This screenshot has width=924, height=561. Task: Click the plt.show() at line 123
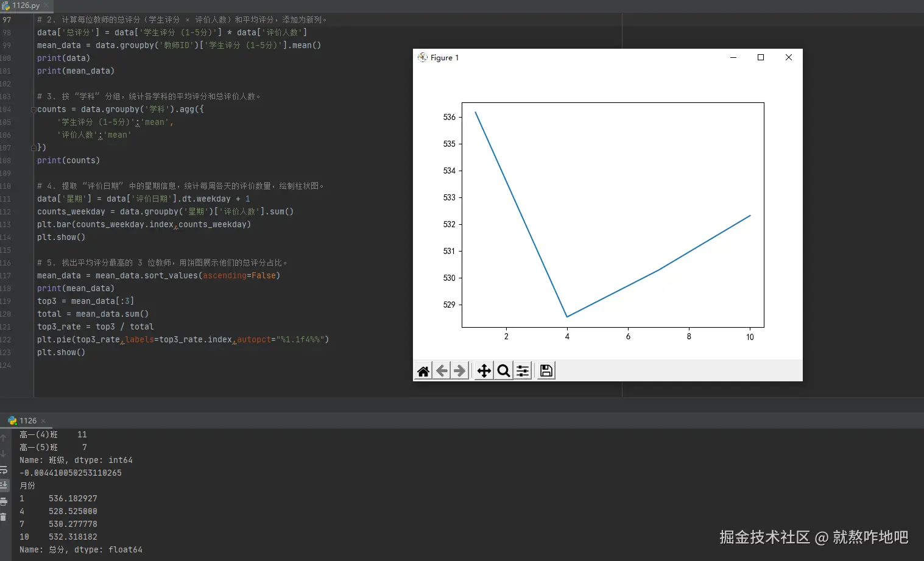pyautogui.click(x=61, y=353)
